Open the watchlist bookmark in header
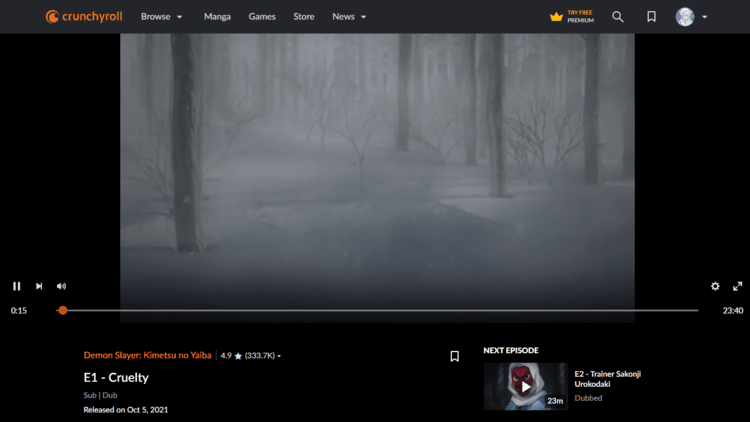The image size is (750, 422). click(x=651, y=17)
